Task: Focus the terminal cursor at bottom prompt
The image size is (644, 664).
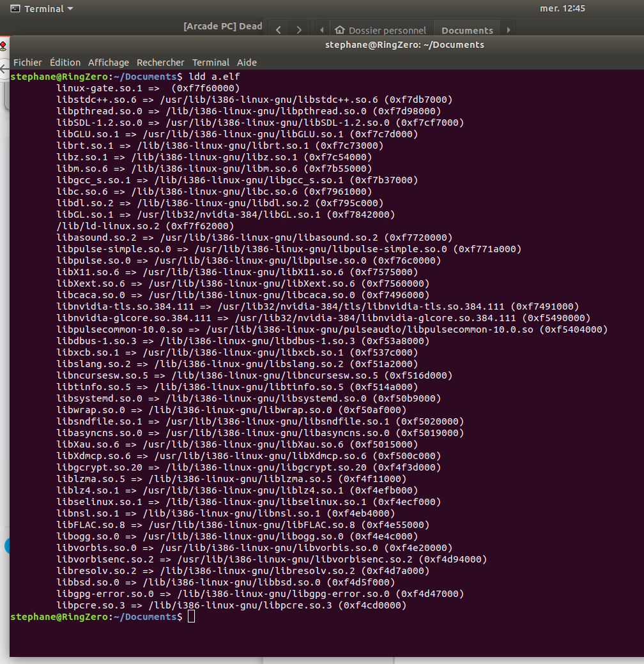Action: [x=191, y=617]
